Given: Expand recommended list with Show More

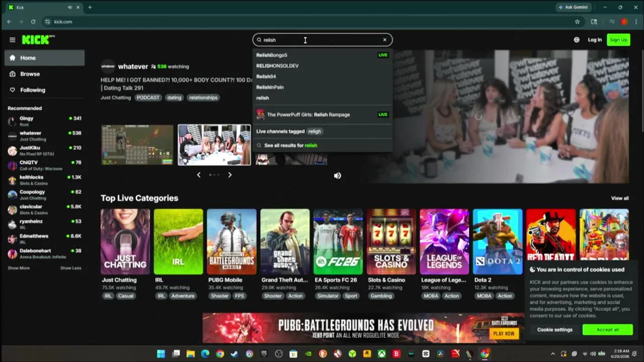Looking at the screenshot, I should [x=19, y=268].
